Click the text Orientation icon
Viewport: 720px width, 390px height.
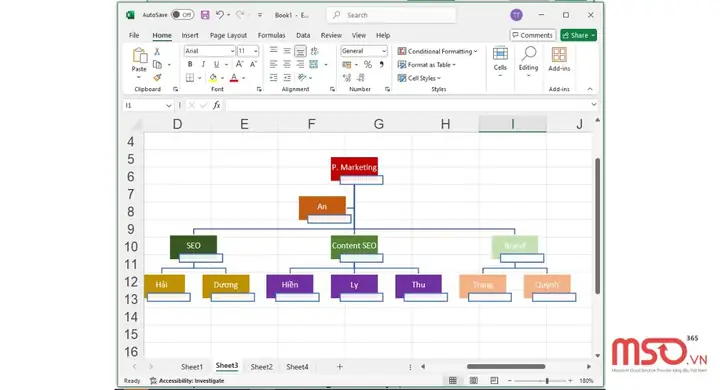(x=302, y=78)
